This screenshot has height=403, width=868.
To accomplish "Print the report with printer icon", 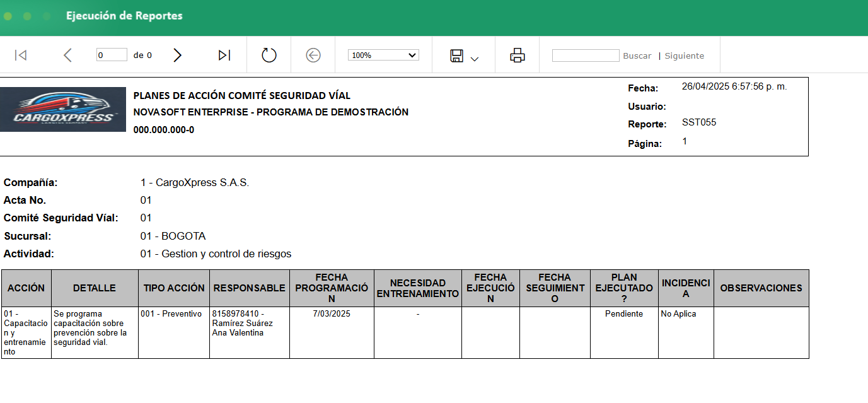I will pos(518,55).
